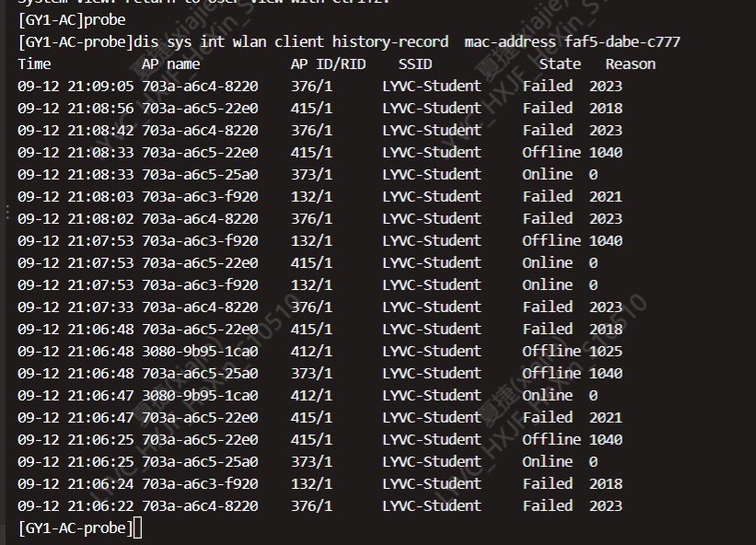Click the "Time" column header
756x545 pixels.
pyautogui.click(x=34, y=64)
